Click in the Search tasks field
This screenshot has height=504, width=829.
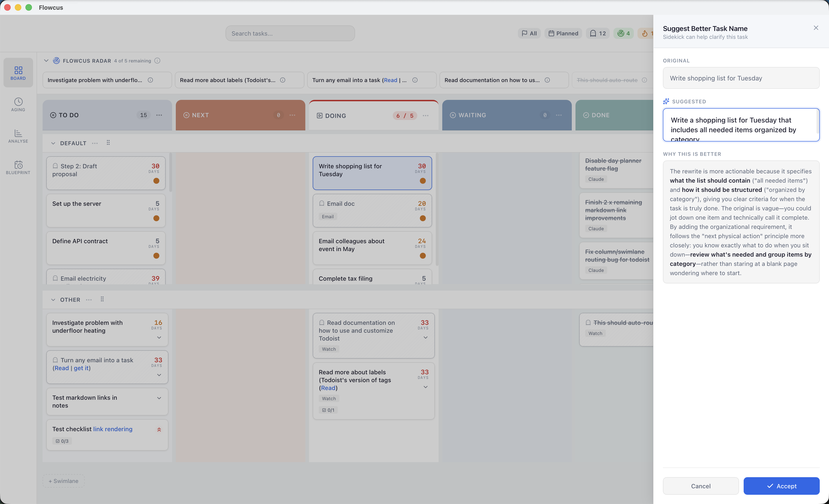290,33
